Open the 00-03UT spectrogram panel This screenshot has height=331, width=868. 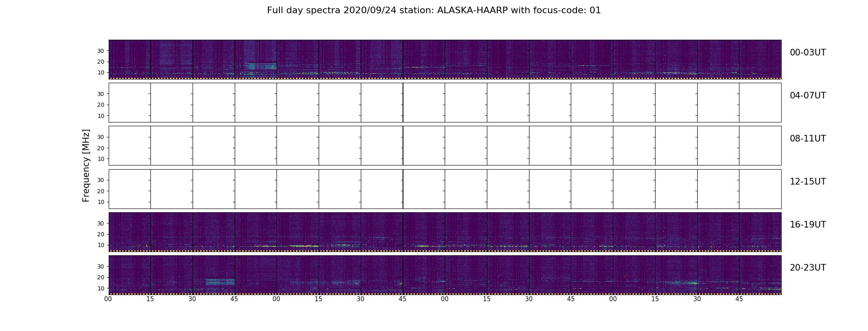pyautogui.click(x=445, y=60)
